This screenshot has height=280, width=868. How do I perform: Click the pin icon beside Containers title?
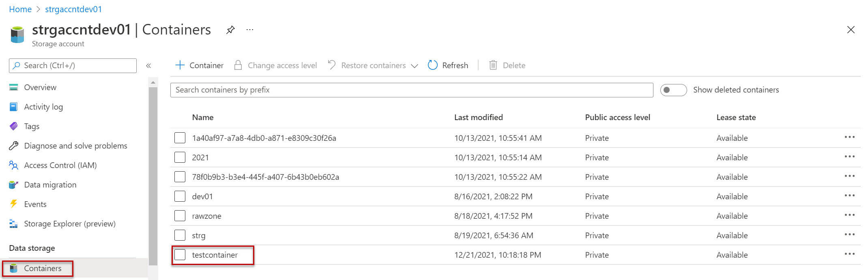(230, 30)
